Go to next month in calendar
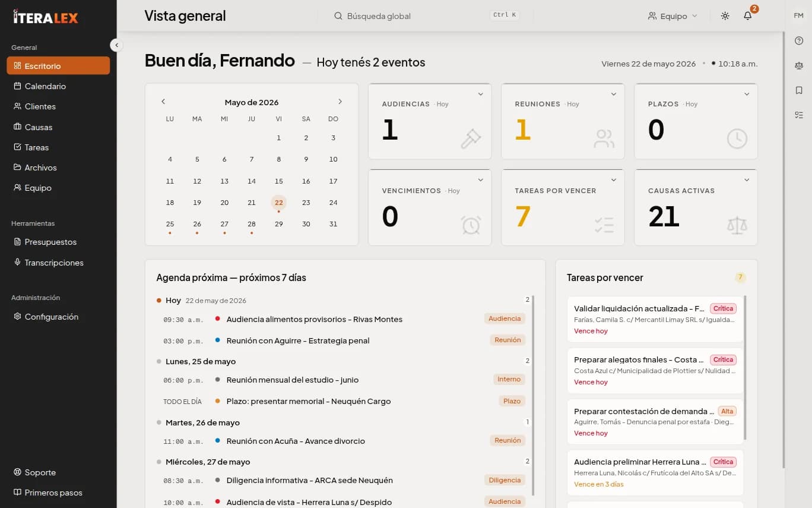The height and width of the screenshot is (508, 812). click(340, 102)
